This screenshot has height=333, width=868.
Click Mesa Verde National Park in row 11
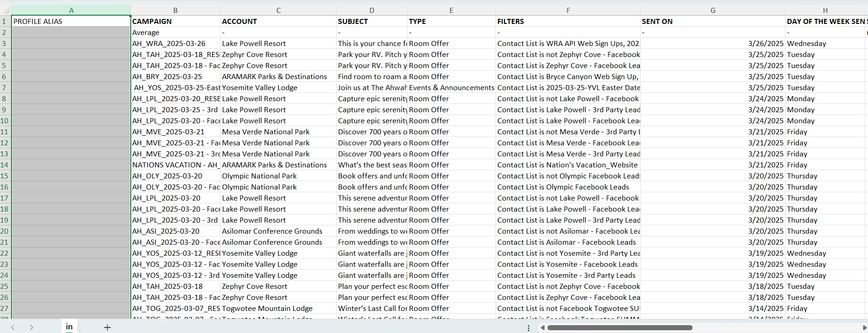point(279,132)
